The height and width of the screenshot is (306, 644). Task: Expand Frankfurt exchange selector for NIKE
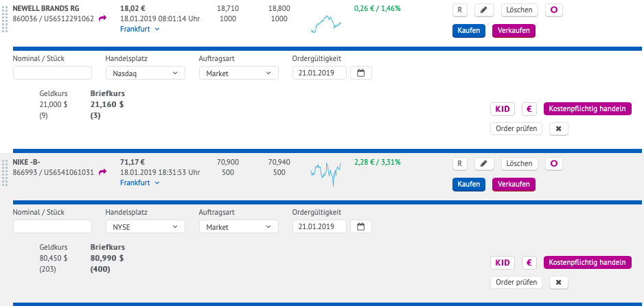pyautogui.click(x=139, y=183)
